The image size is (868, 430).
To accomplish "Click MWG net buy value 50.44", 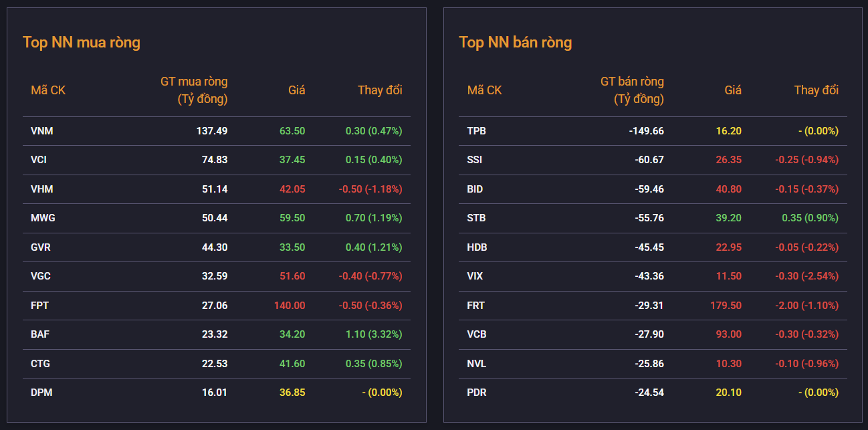I will 215,218.
